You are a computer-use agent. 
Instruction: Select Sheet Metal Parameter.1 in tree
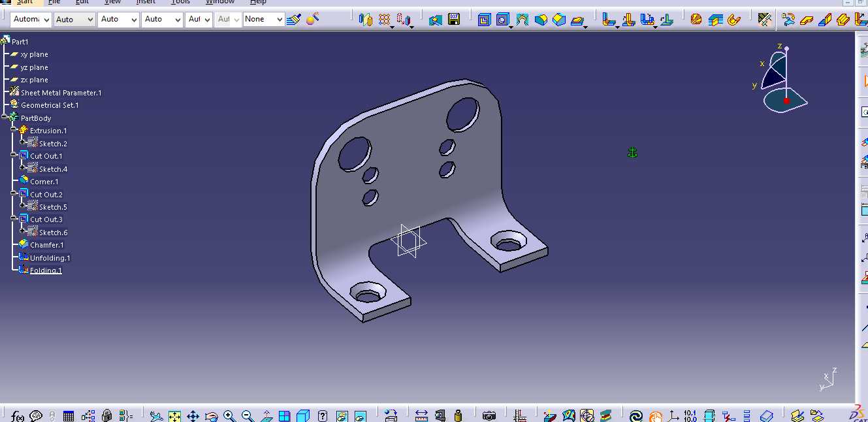[x=61, y=93]
